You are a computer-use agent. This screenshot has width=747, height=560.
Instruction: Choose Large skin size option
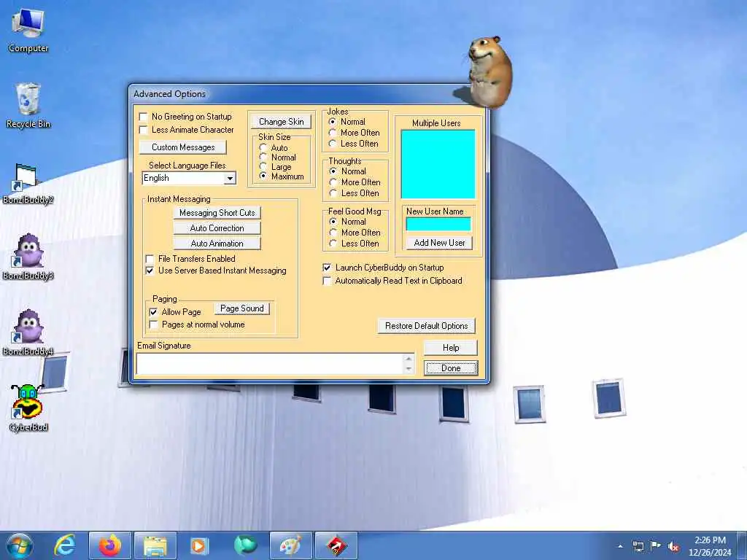pos(263,167)
